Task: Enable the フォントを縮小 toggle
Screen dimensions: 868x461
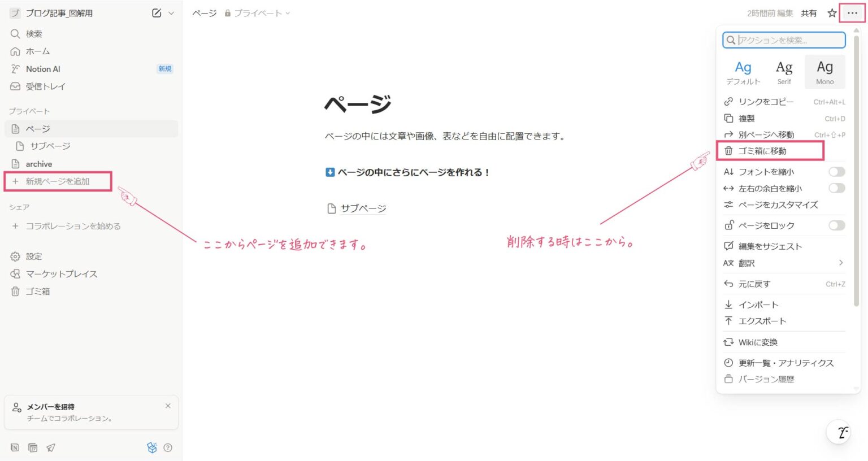Action: click(x=836, y=171)
